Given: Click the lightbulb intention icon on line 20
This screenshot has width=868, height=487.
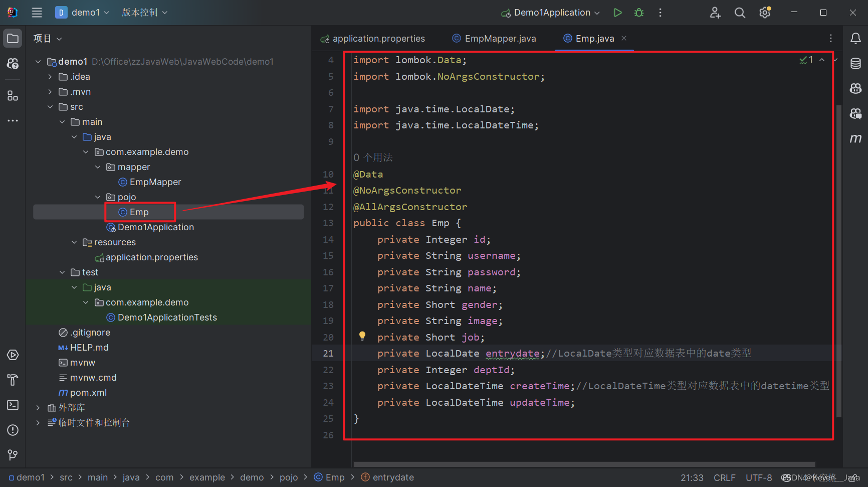Looking at the screenshot, I should [x=362, y=336].
